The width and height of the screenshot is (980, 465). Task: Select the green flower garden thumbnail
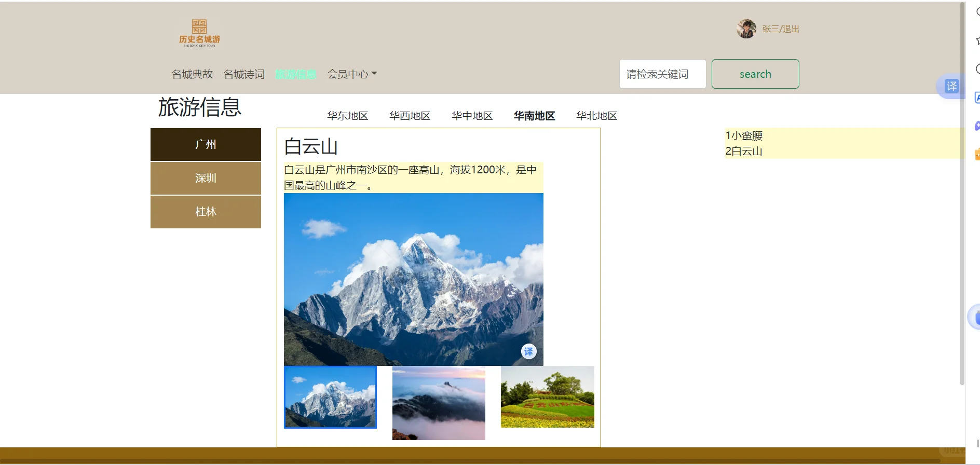(548, 396)
